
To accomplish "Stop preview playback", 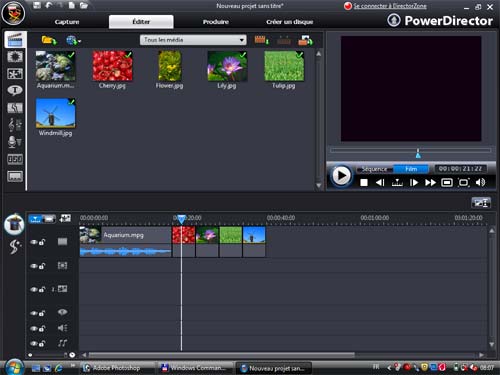I will click(364, 183).
